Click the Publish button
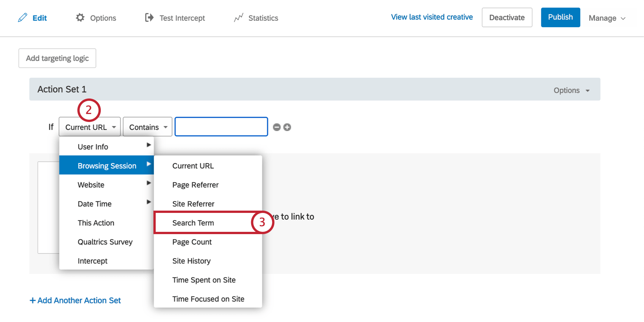Image resolution: width=644 pixels, height=322 pixels. click(x=560, y=17)
